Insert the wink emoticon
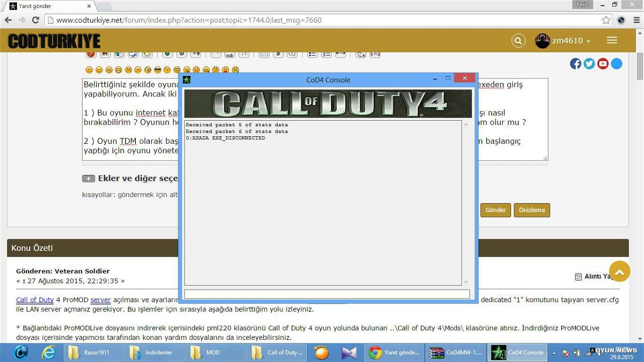This screenshot has height=362, width=644. click(x=99, y=70)
